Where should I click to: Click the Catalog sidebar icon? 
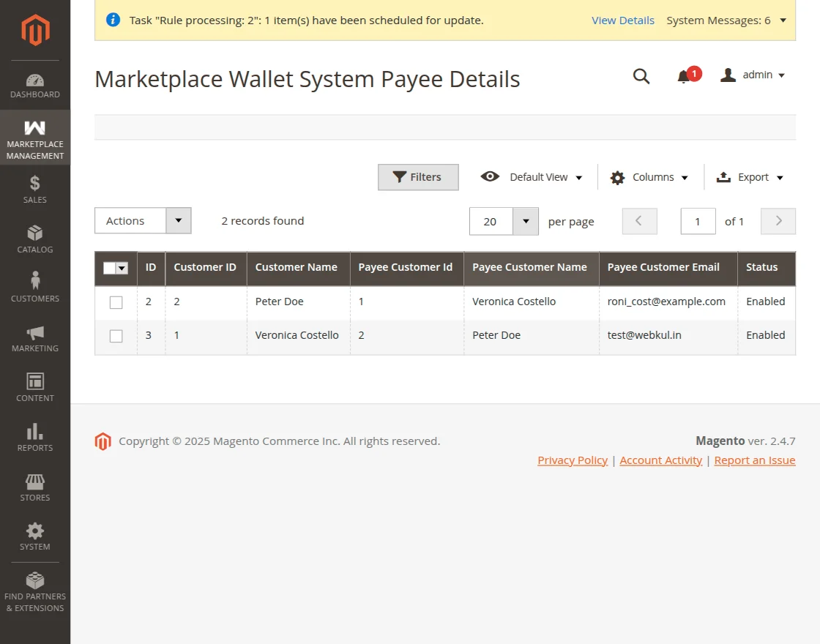click(34, 231)
